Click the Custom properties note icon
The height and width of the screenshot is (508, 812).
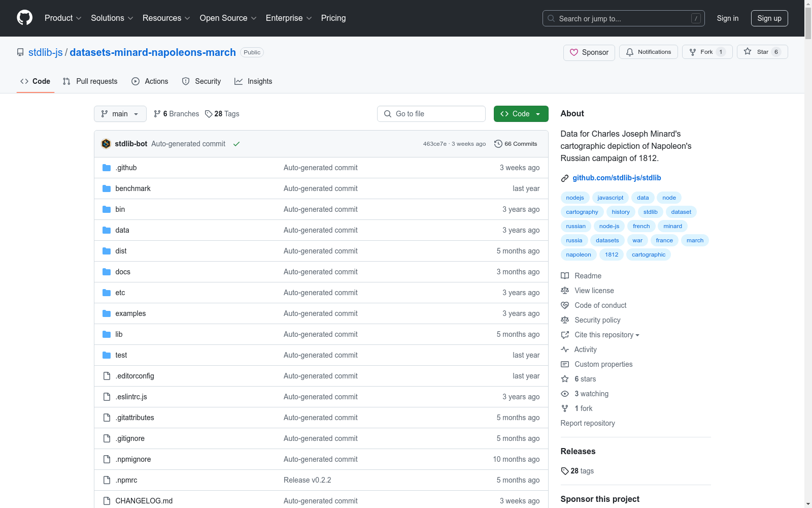[x=565, y=364]
